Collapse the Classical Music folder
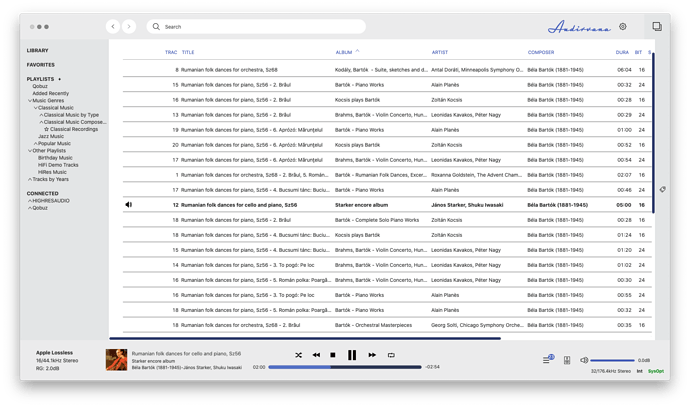The image size is (690, 406). tap(36, 108)
